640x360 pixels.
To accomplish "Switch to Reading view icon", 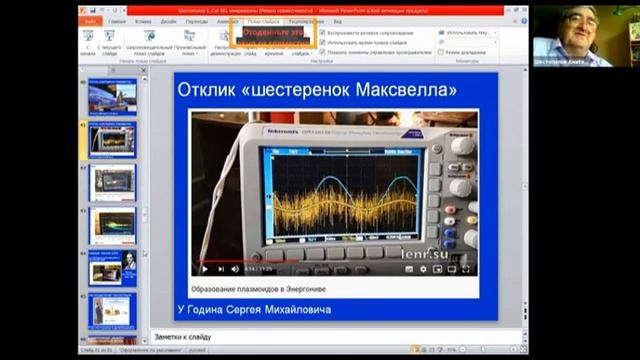I will click(x=432, y=350).
